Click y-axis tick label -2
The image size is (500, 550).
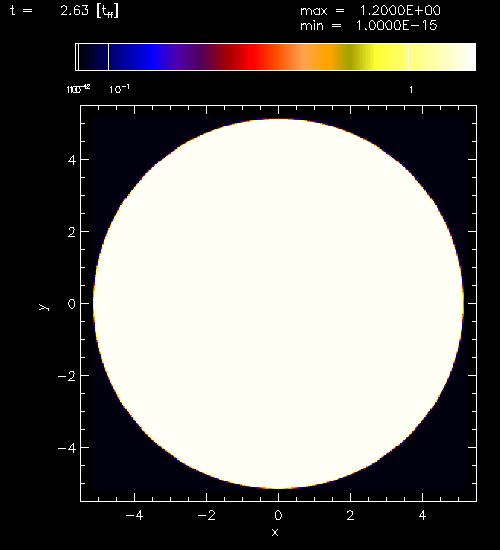coord(67,376)
